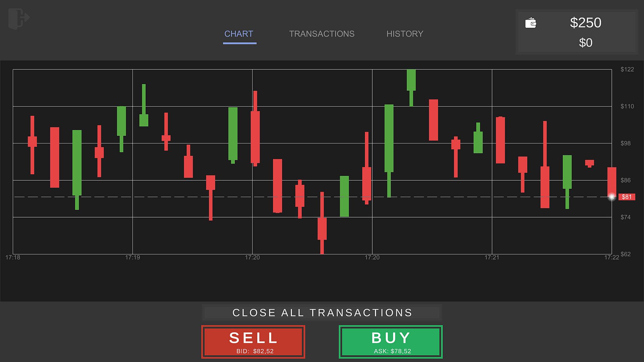
Task: Open the TRANSACTIONS tab
Action: tap(322, 34)
